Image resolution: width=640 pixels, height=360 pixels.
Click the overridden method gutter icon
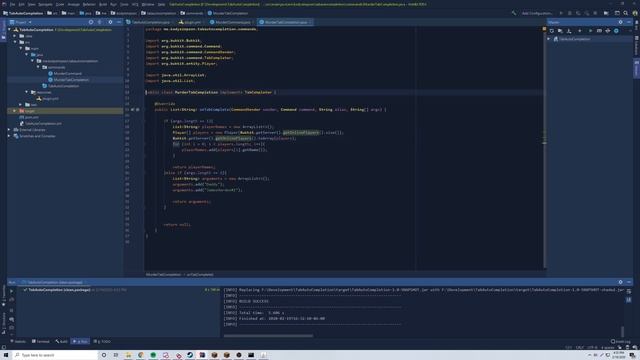132,109
